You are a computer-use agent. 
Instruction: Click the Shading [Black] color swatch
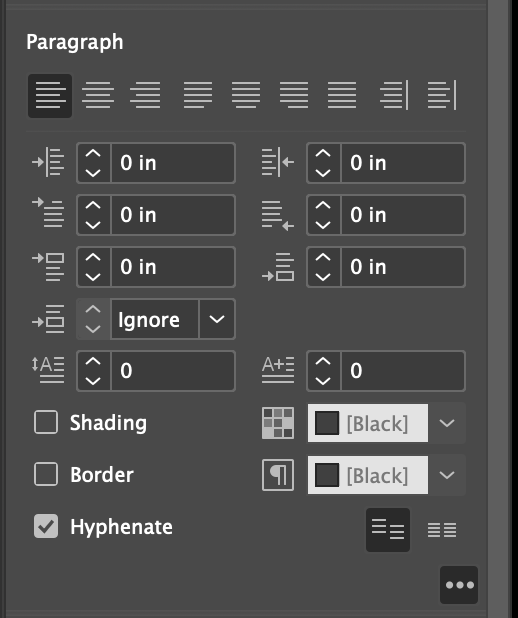click(x=367, y=423)
